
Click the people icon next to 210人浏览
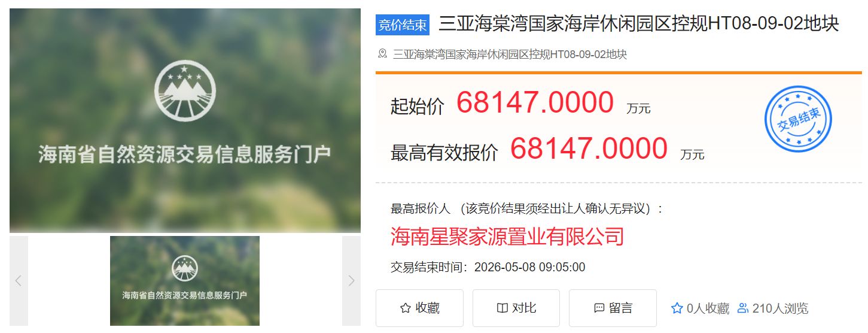coord(743,308)
